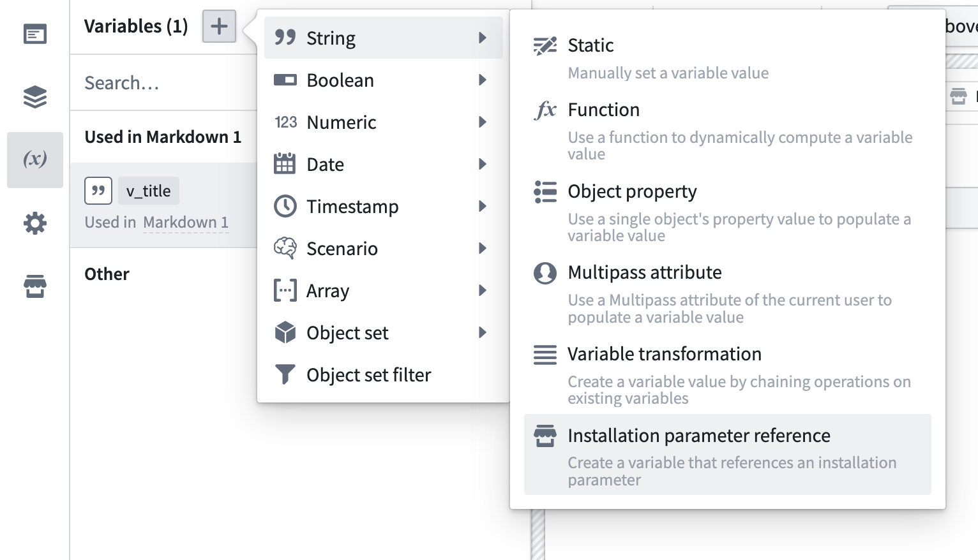
Task: Choose Array in the variable type menu
Action: (x=383, y=291)
